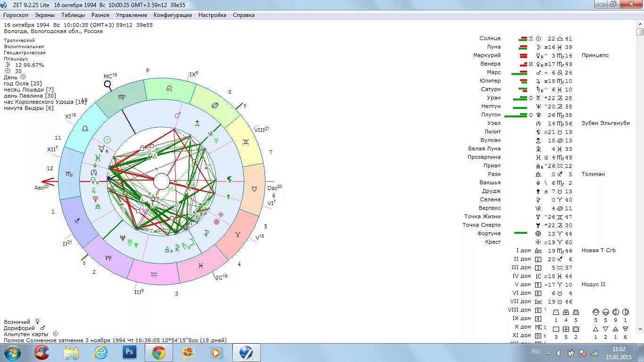The image size is (644, 362).
Task: Click the Moon symbol in the Луна row
Action: click(x=538, y=47)
